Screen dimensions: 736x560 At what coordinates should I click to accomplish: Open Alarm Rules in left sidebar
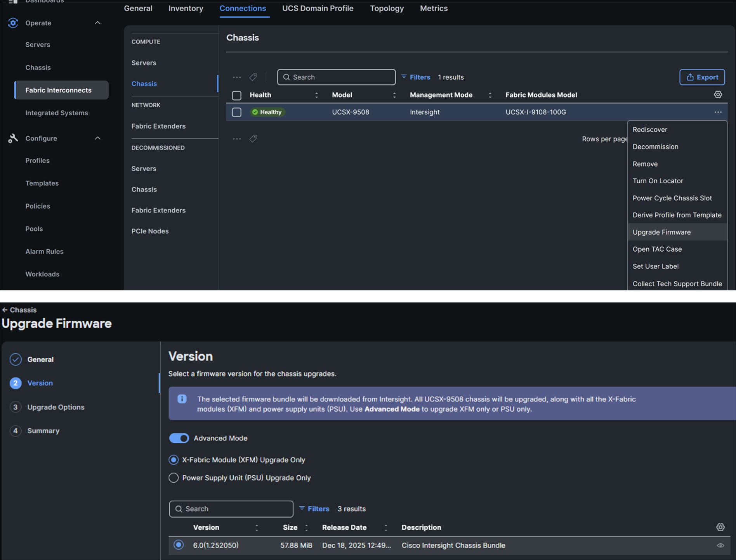[x=44, y=252]
